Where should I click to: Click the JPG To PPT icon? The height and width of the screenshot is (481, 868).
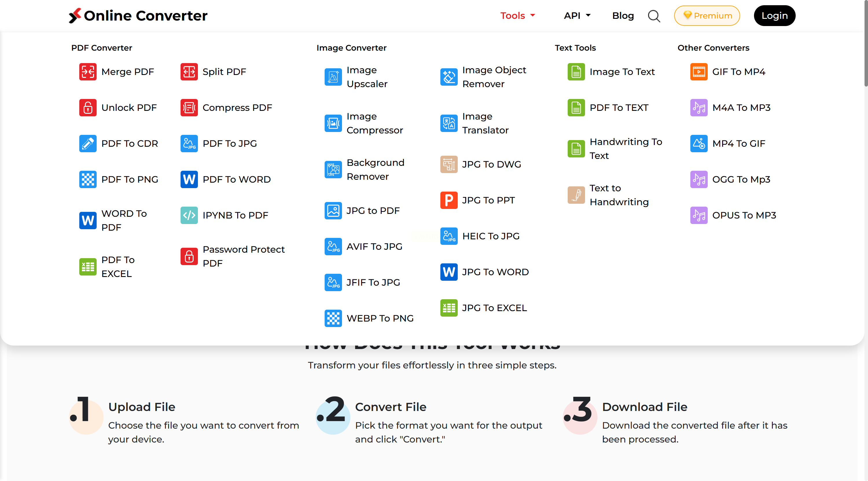click(448, 200)
